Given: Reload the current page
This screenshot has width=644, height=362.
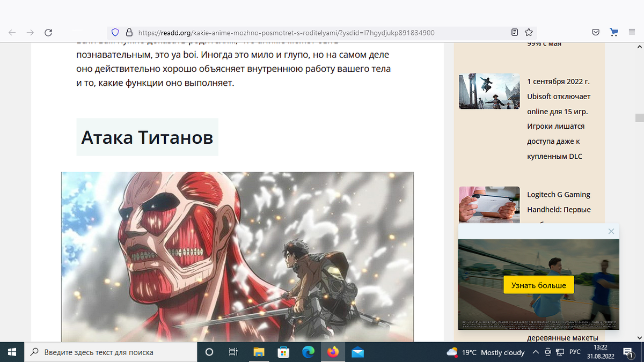Looking at the screenshot, I should coord(48,32).
